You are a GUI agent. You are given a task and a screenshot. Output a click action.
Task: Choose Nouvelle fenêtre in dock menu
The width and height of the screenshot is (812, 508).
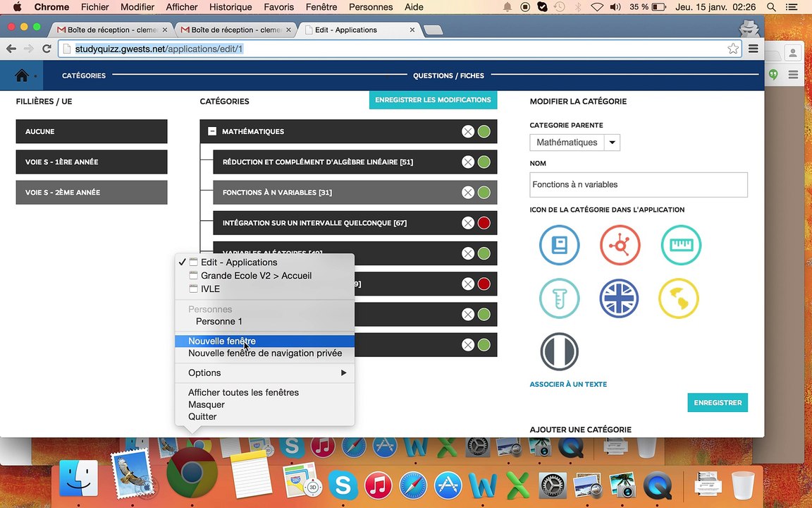(x=264, y=341)
